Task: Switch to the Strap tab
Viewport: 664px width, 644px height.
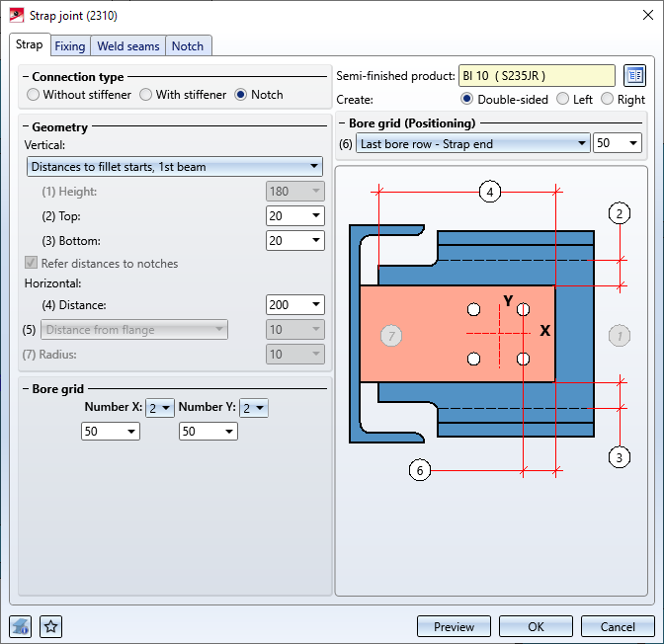Action: [x=30, y=44]
